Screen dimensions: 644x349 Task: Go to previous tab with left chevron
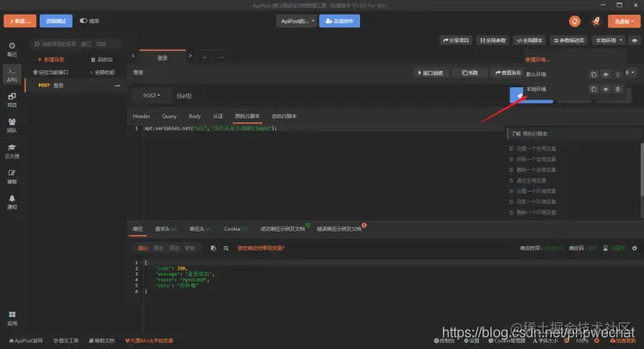click(x=133, y=56)
